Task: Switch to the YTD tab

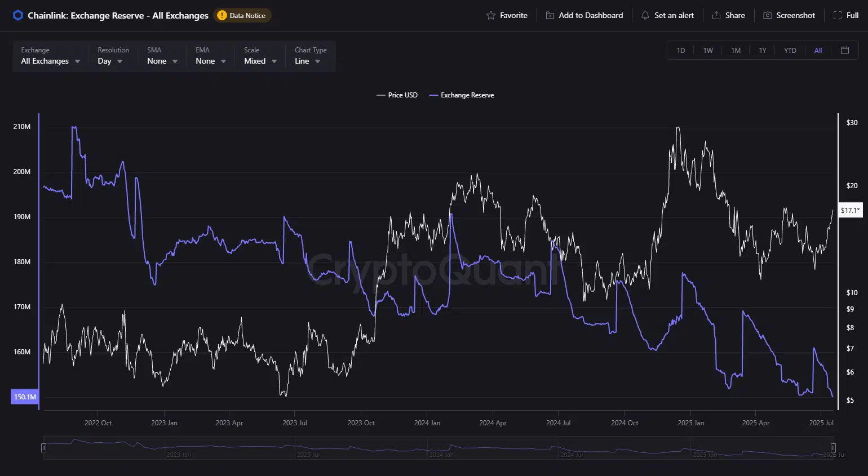Action: point(790,50)
